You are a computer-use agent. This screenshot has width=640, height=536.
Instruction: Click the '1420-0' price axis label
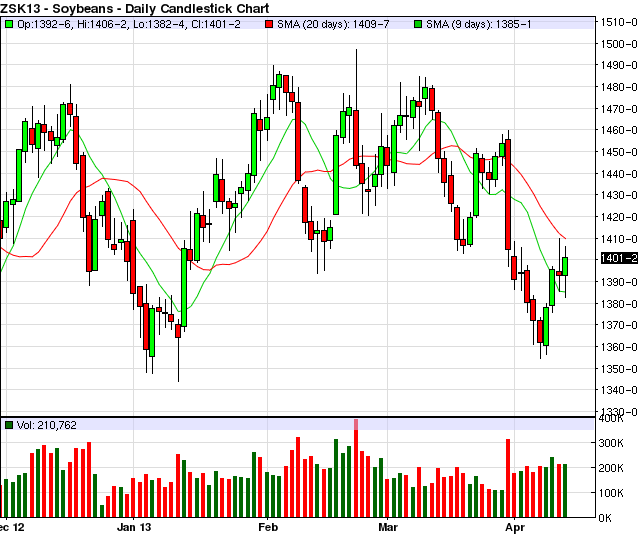(619, 217)
